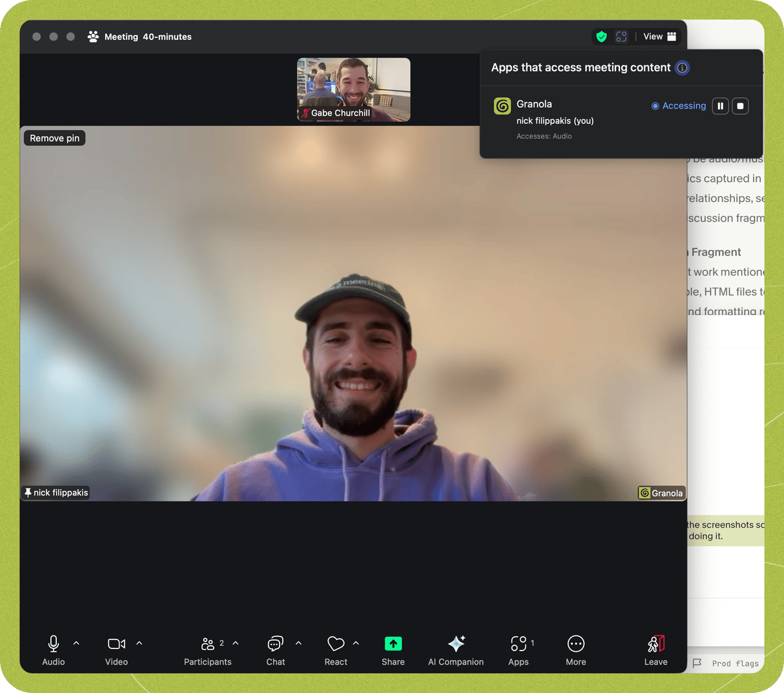Click the muted mic icon on Gabe's thumbnail

(x=305, y=113)
